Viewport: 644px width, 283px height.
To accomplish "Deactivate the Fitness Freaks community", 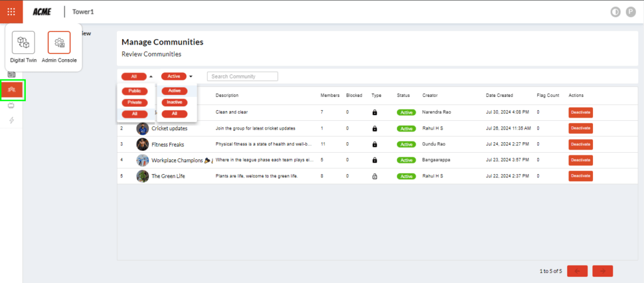I will point(580,144).
